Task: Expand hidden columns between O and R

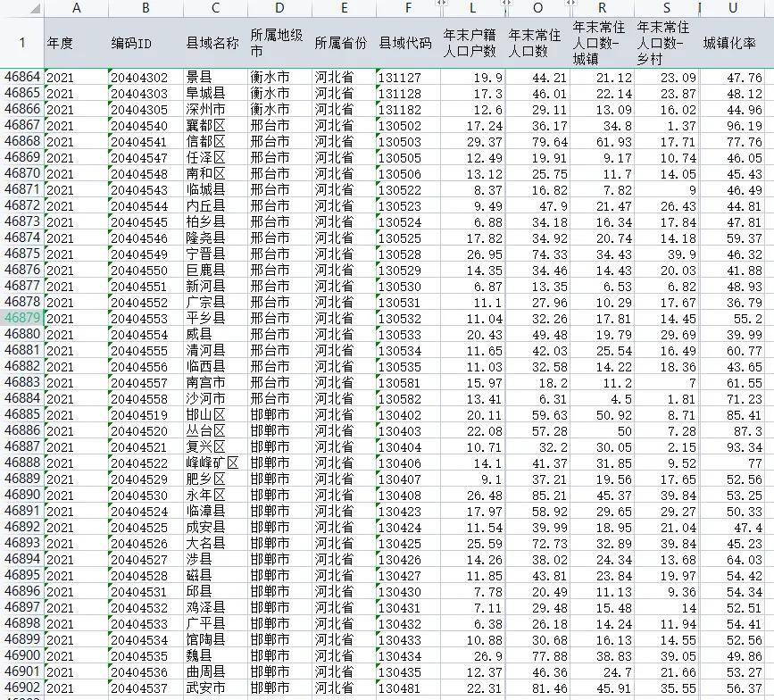Action: [570, 3]
